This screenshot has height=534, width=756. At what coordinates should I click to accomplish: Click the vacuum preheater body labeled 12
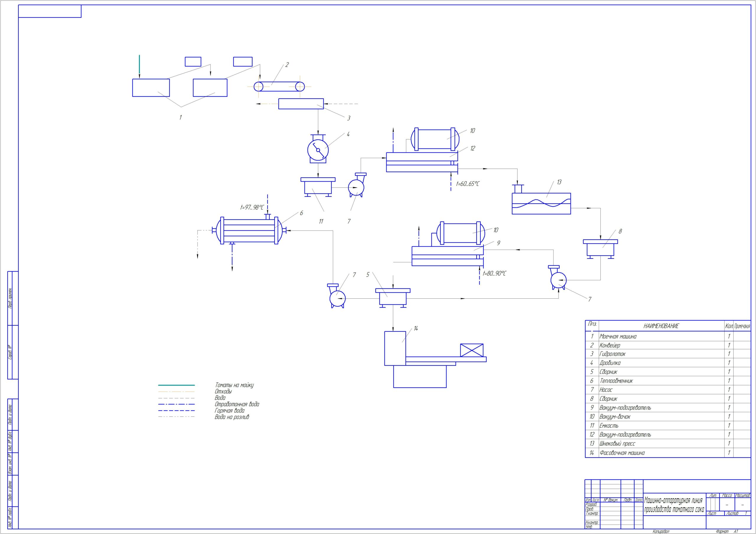click(x=422, y=162)
